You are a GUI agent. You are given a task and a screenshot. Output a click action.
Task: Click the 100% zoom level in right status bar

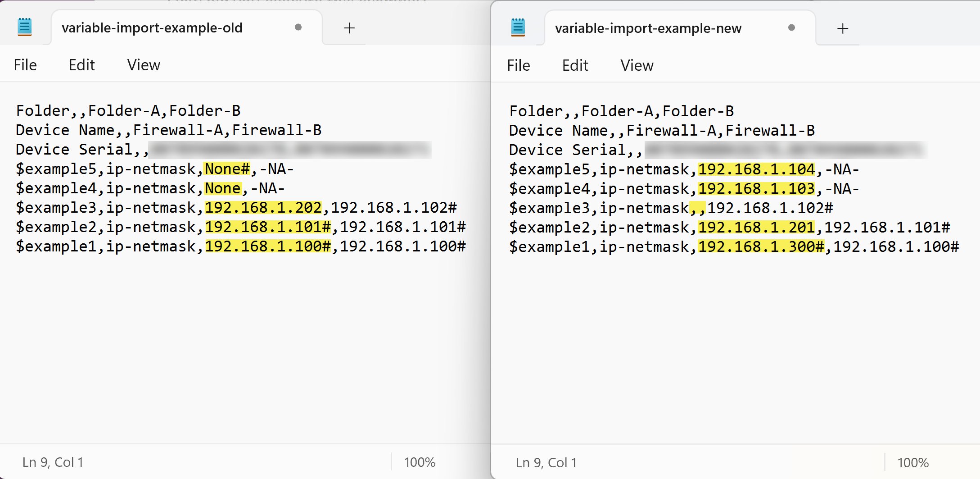(x=913, y=463)
